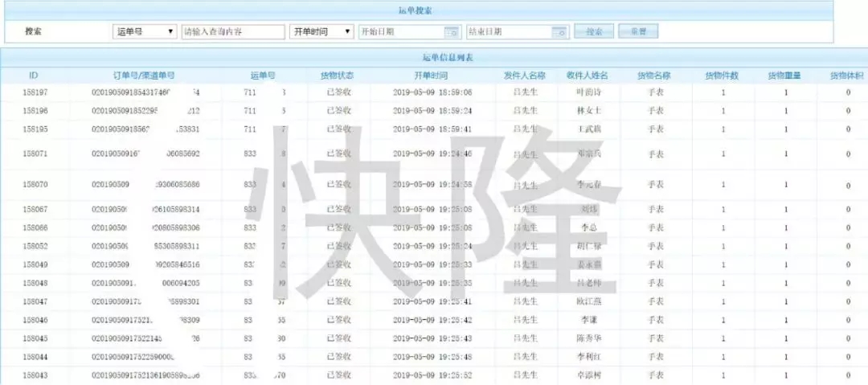This screenshot has height=385, width=868.
Task: Open the end date calendar picker icon
Action: [560, 32]
